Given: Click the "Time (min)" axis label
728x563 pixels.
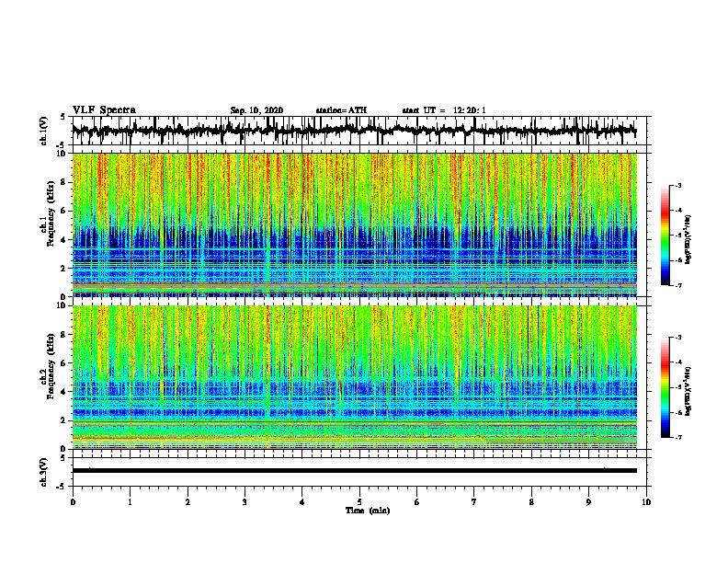Looking at the screenshot, I should [368, 511].
